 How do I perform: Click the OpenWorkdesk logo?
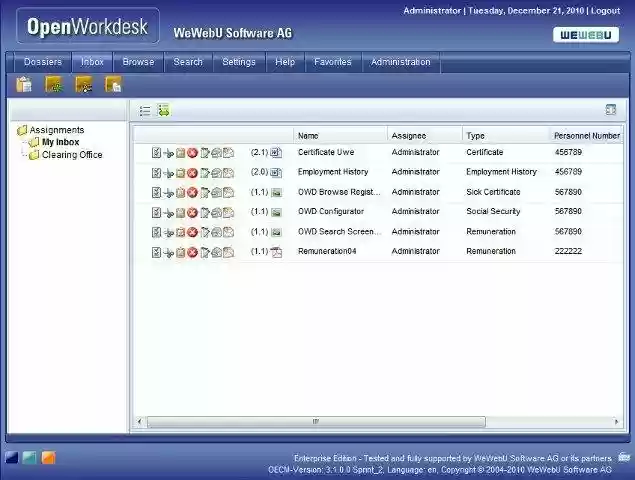[x=87, y=26]
